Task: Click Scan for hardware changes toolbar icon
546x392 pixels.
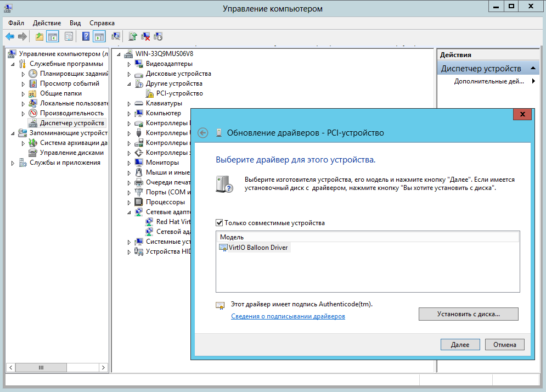Action: click(x=116, y=37)
